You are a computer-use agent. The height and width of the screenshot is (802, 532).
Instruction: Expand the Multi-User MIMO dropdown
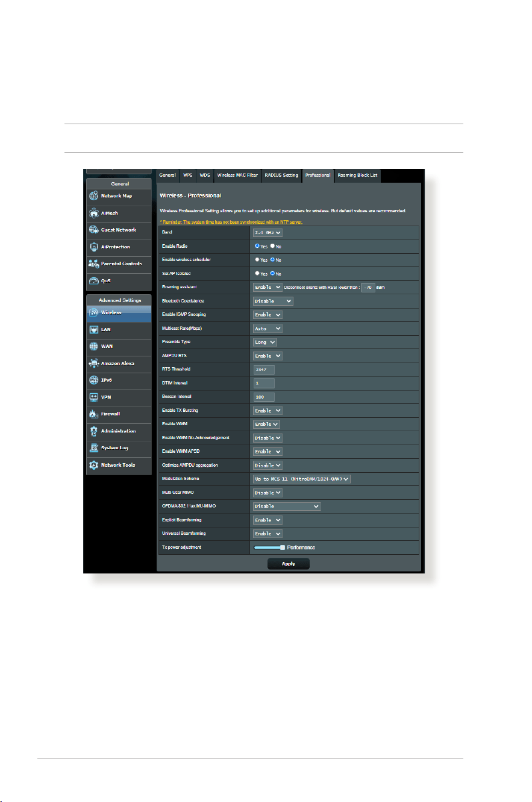[268, 493]
